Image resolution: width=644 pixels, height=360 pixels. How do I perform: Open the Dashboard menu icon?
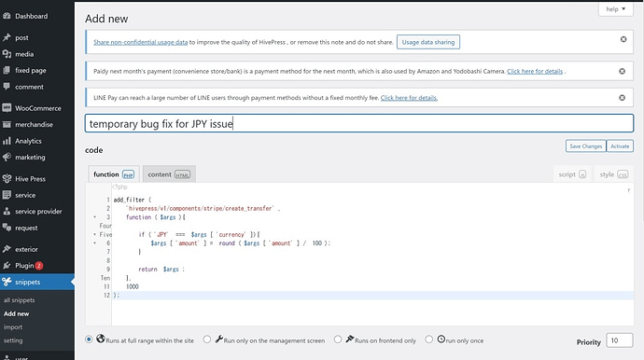click(7, 16)
